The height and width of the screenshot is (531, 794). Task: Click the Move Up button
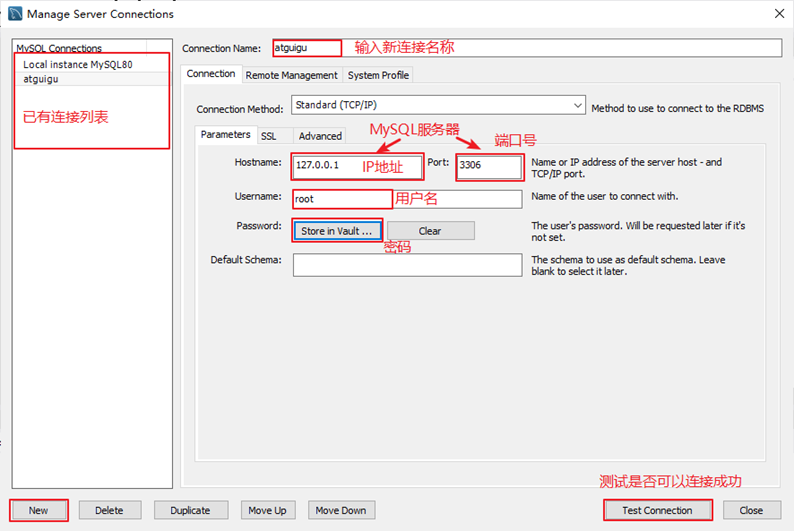tap(267, 510)
